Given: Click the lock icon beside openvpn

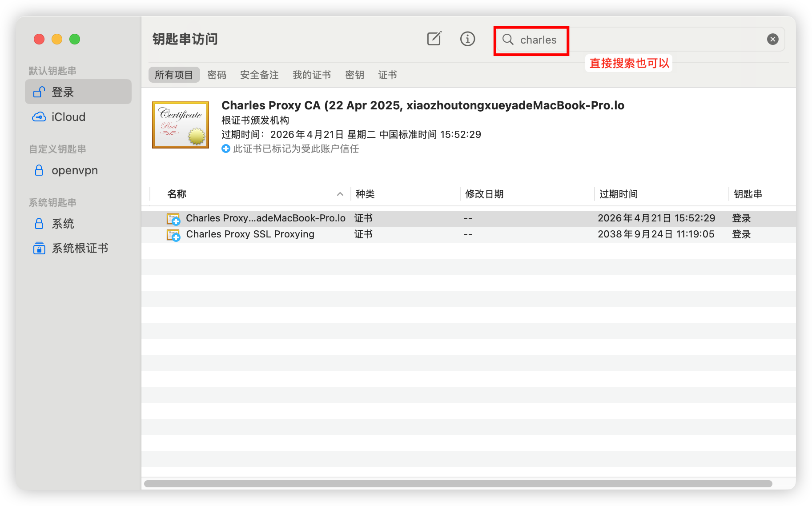Looking at the screenshot, I should (39, 170).
